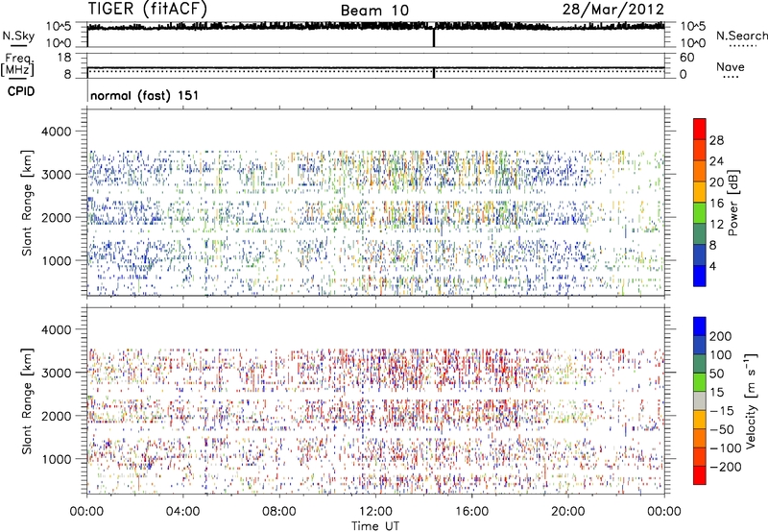Image resolution: width=768 pixels, height=532 pixels.
Task: Click the TIGER (fitACF) title text
Action: (148, 9)
